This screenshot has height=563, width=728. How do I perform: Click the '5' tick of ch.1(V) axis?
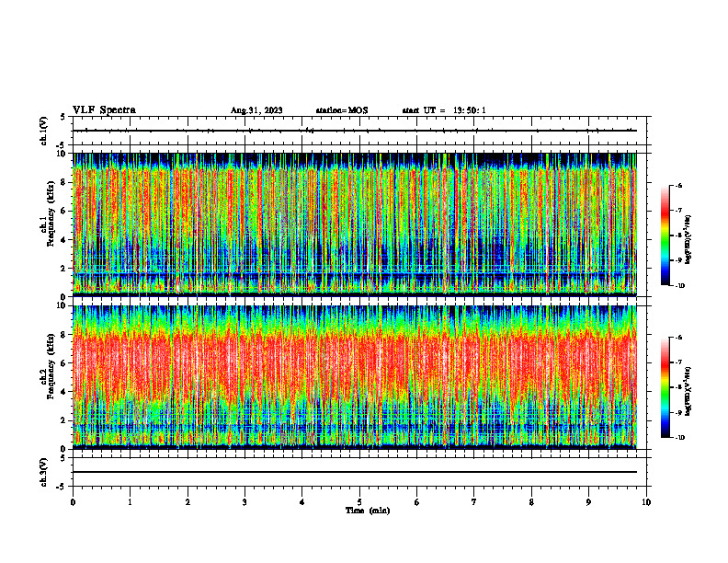point(63,117)
